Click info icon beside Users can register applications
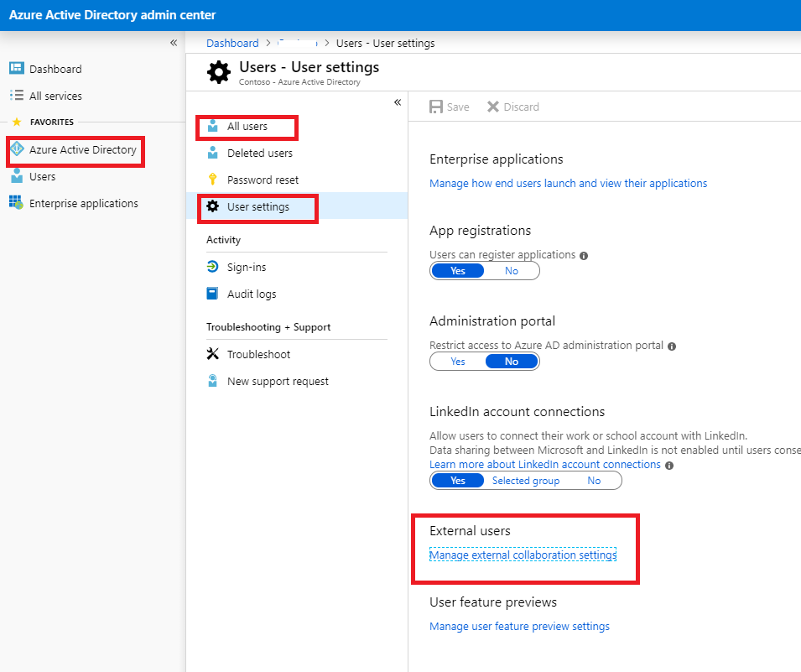The image size is (801, 672). [584, 256]
